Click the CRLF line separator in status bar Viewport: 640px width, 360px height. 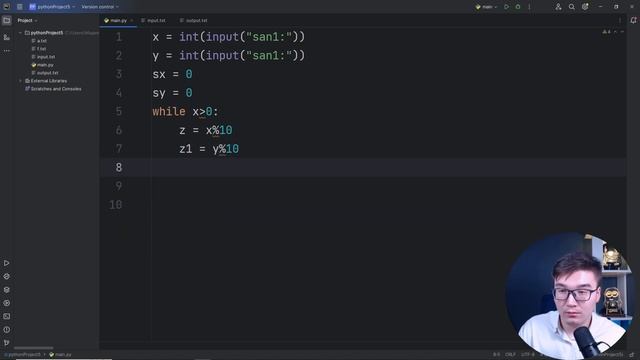tap(511, 355)
